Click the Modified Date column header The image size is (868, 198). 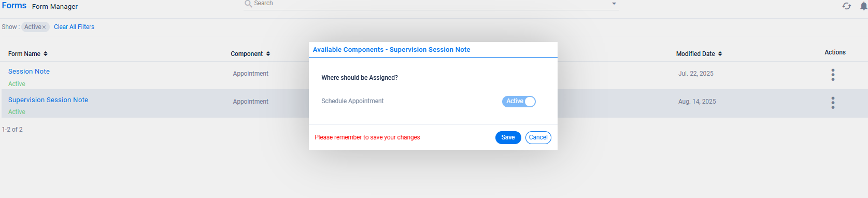(x=695, y=54)
